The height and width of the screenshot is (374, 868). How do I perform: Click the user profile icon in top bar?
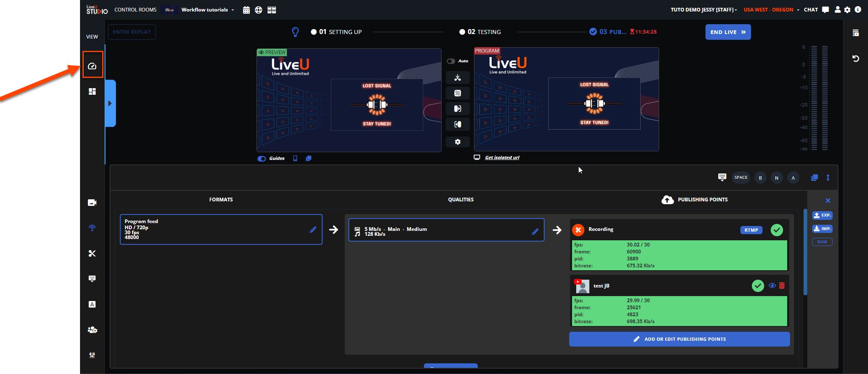pos(838,10)
